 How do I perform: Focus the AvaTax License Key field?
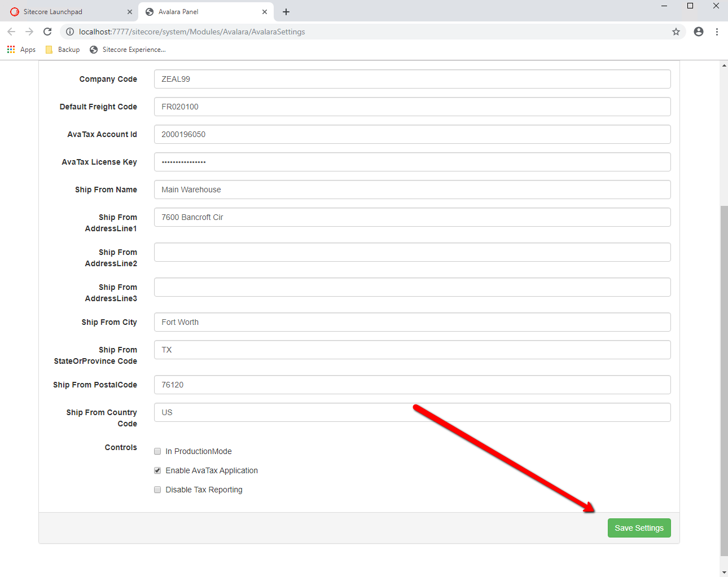(412, 162)
